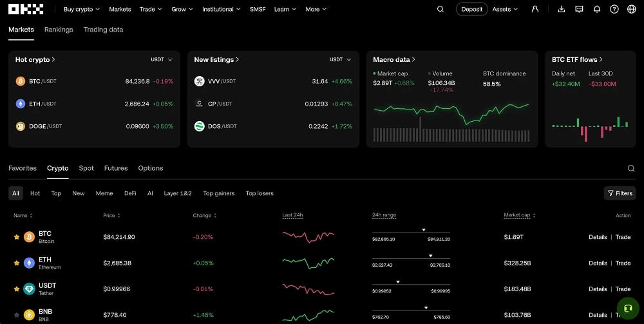Image resolution: width=644 pixels, height=324 pixels.
Task: Click the ETH 24h range bar
Action: (x=411, y=258)
